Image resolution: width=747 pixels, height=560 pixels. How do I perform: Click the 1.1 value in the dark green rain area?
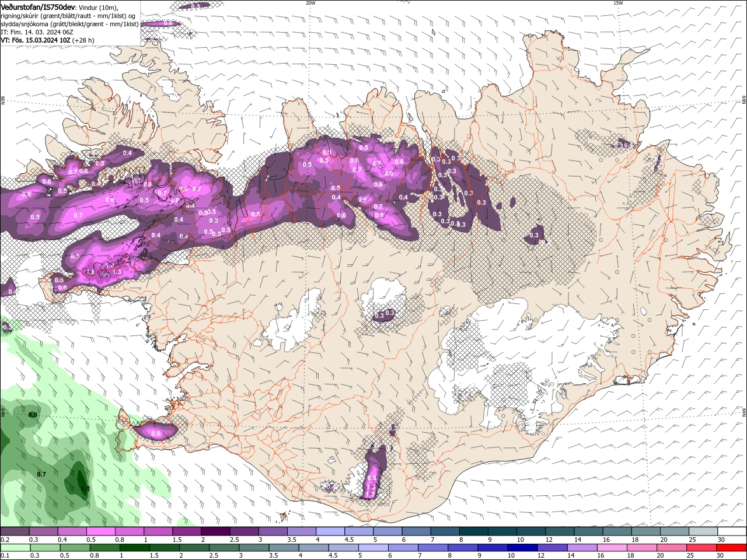[x=85, y=489]
